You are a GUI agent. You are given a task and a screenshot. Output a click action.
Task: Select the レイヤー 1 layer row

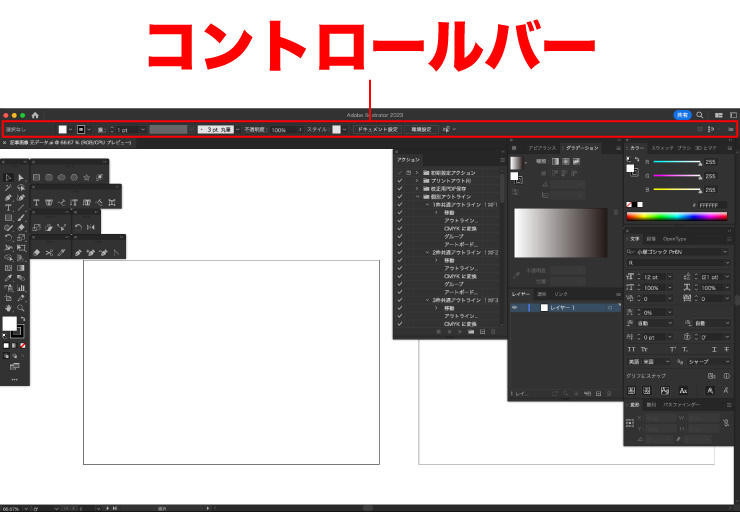click(x=565, y=308)
